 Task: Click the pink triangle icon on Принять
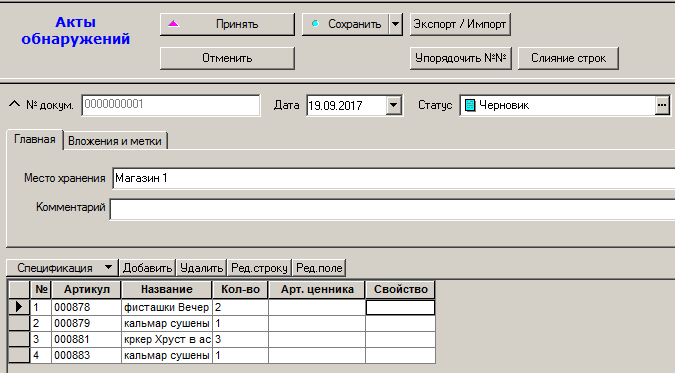(173, 24)
